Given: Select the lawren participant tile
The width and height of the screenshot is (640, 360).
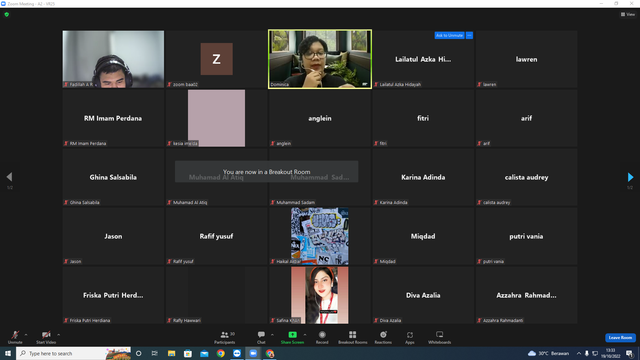Looking at the screenshot, I should tap(526, 59).
